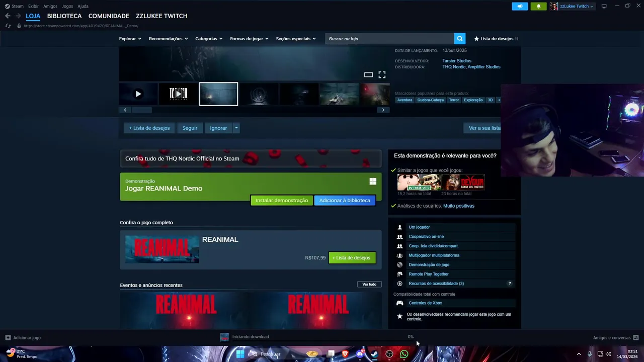Open Amigos e conversas chat icon
This screenshot has height=362, width=644.
(x=636, y=338)
